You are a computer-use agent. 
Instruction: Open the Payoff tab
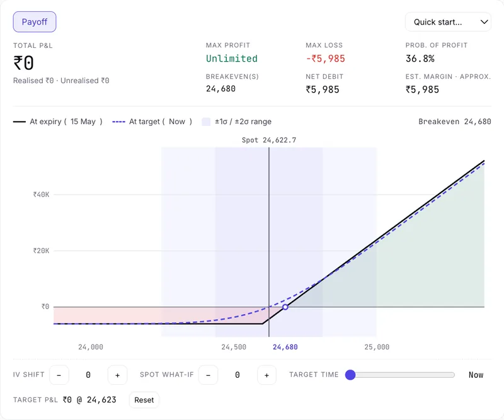35,22
